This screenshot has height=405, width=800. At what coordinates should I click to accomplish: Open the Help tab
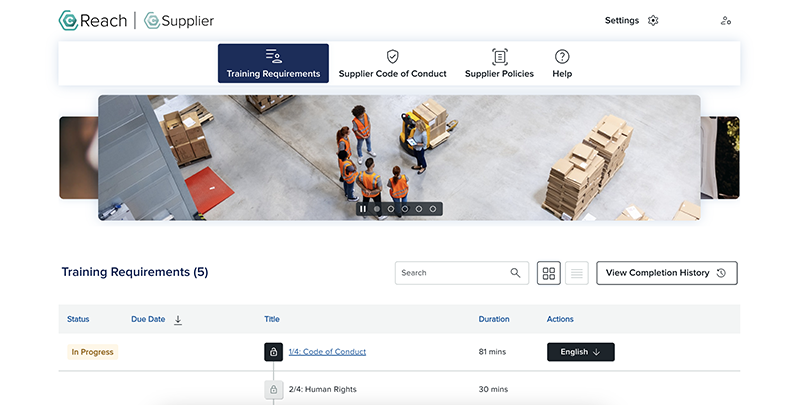[x=562, y=64]
